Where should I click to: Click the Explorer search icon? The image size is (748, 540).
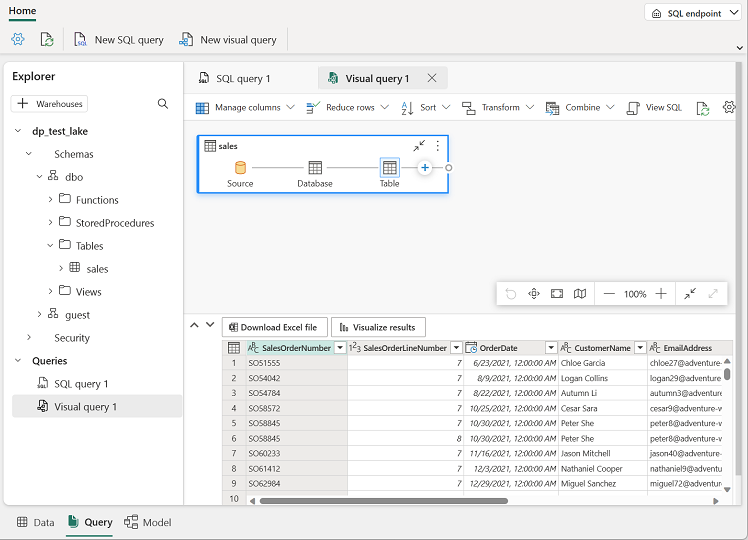click(163, 104)
